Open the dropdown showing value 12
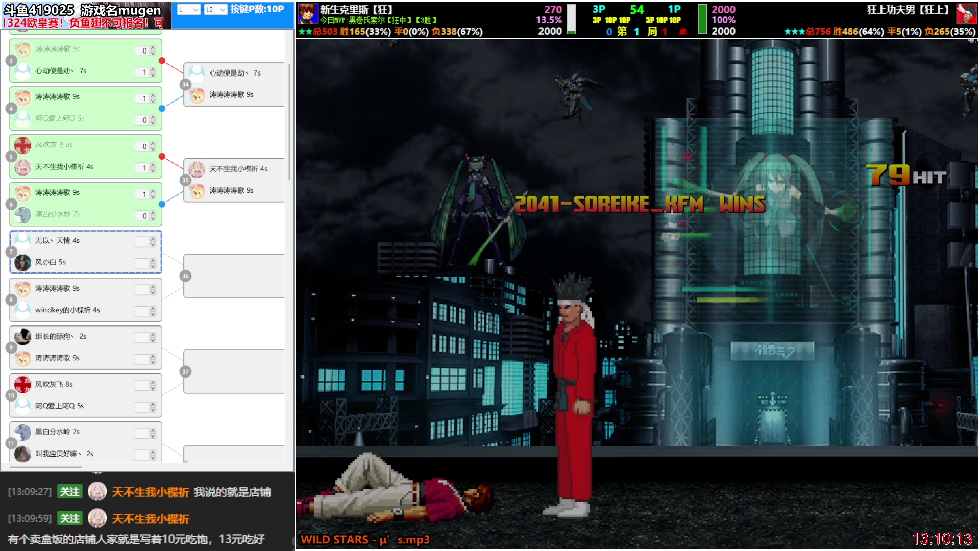980x551 pixels. [215, 10]
